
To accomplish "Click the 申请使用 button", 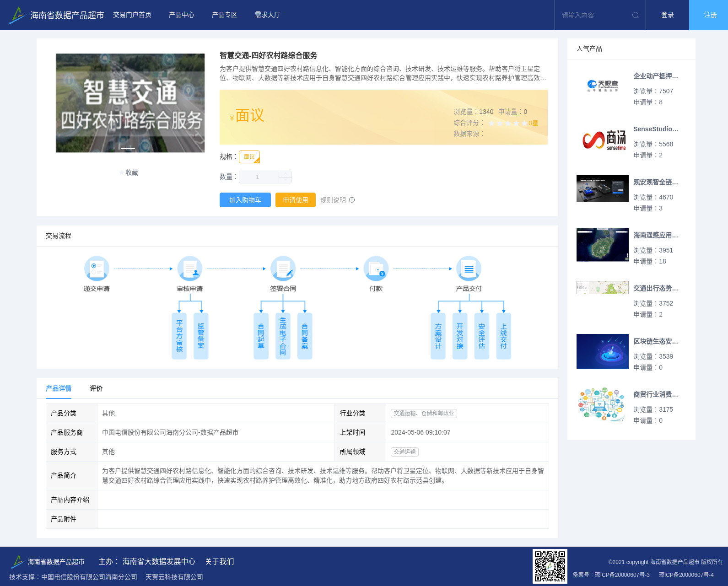I will click(x=296, y=200).
